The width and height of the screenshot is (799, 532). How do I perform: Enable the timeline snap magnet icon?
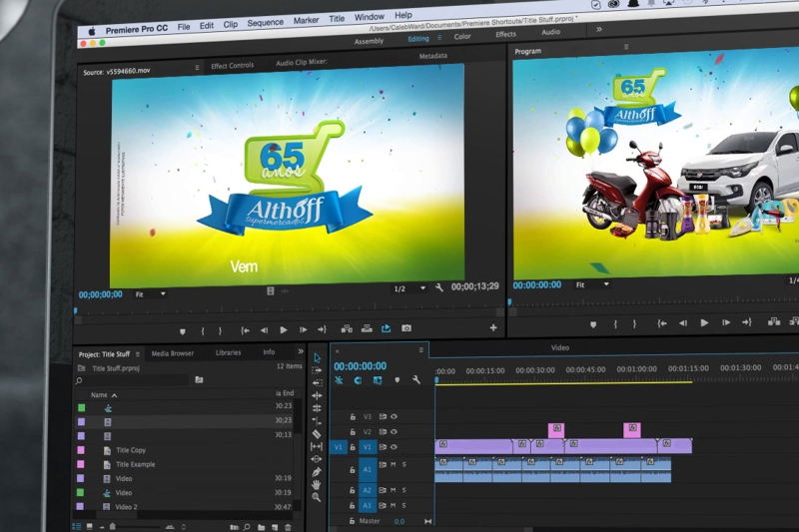click(358, 380)
